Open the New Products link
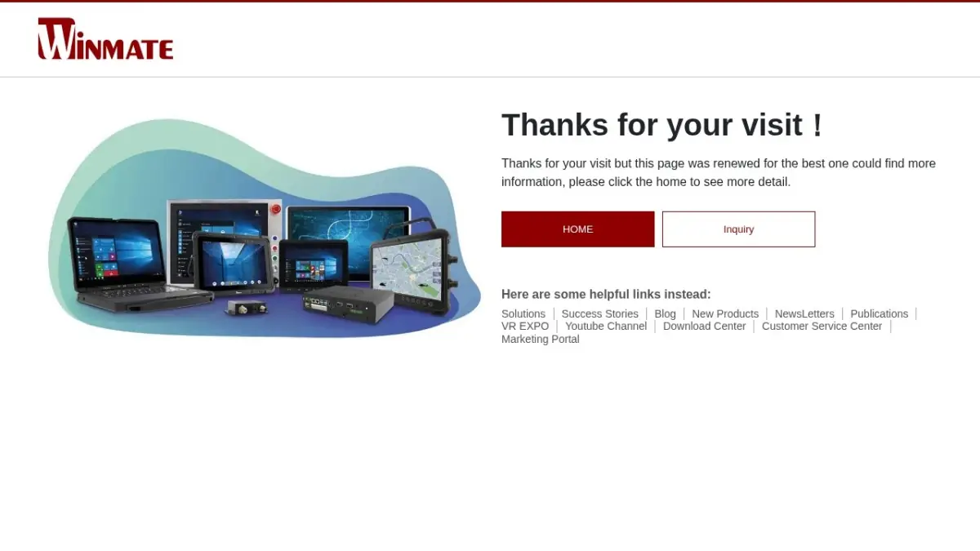Screen dimensions: 980x551 point(725,313)
